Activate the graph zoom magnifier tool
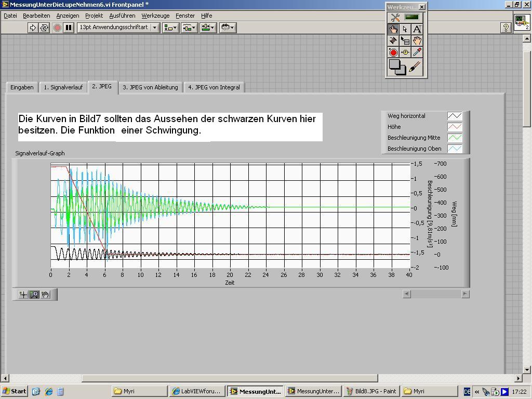The image size is (532, 399). pos(34,295)
